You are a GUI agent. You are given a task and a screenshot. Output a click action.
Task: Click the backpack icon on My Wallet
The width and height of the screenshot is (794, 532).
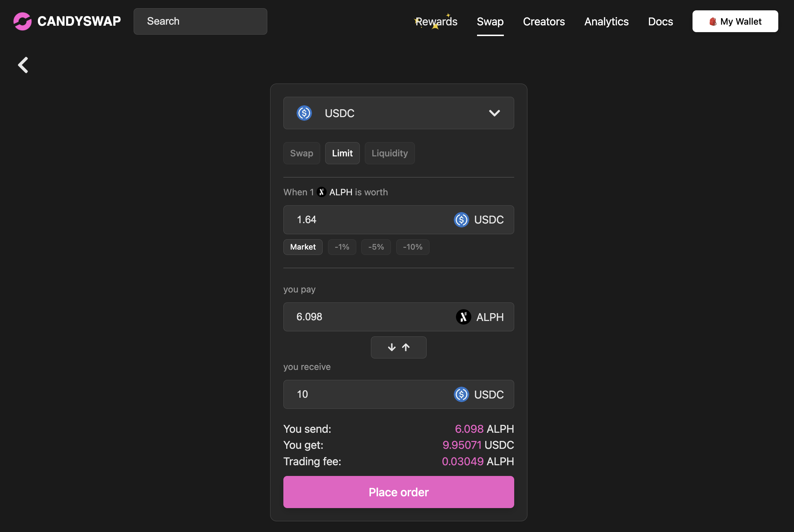pos(713,22)
